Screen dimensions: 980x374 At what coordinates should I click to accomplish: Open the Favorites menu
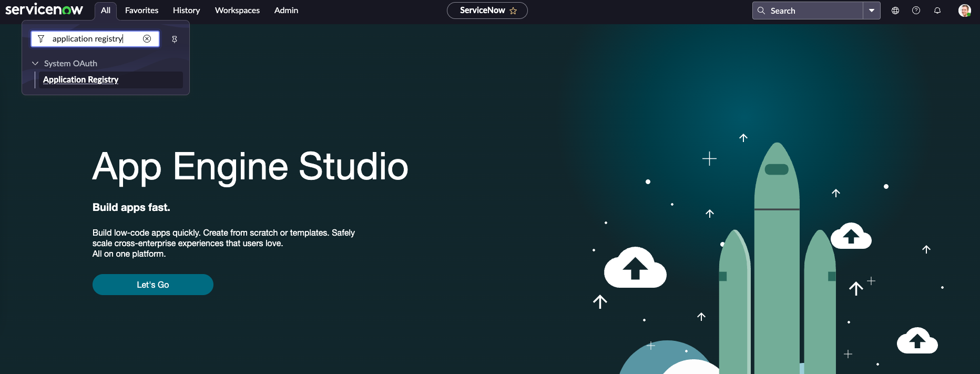pos(141,11)
